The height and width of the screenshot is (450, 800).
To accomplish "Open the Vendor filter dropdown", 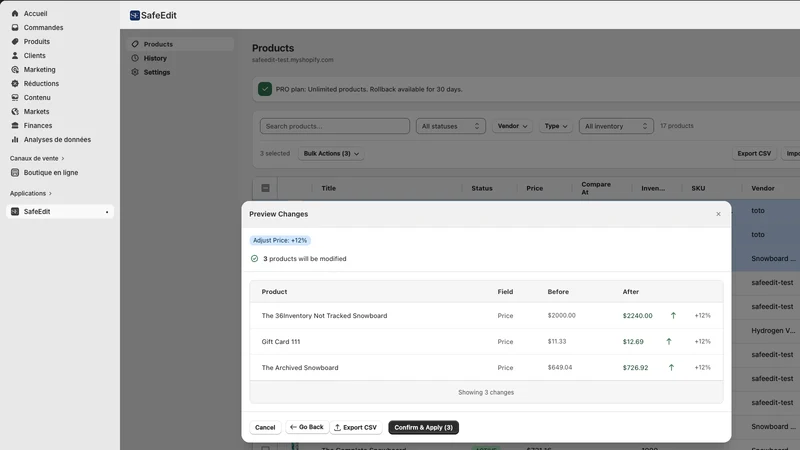I will click(x=512, y=126).
